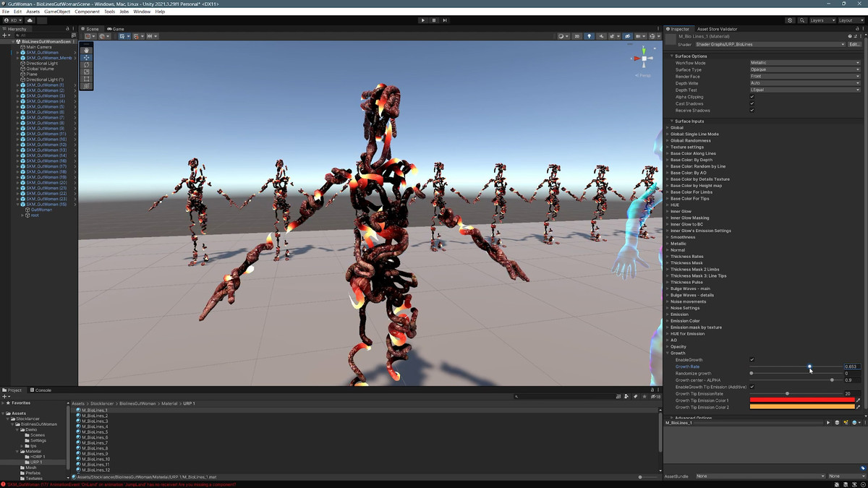Toggle the Cast Shadows checkbox
Viewport: 868px width, 488px height.
[x=752, y=104]
